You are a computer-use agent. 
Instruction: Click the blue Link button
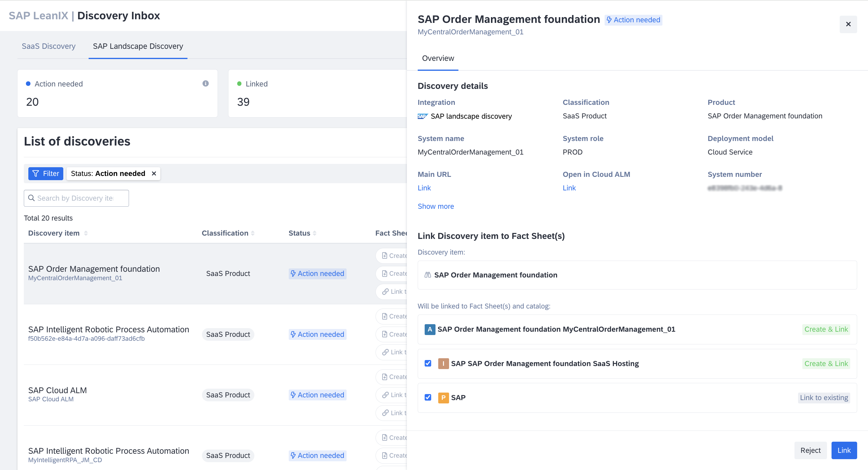[x=844, y=450]
